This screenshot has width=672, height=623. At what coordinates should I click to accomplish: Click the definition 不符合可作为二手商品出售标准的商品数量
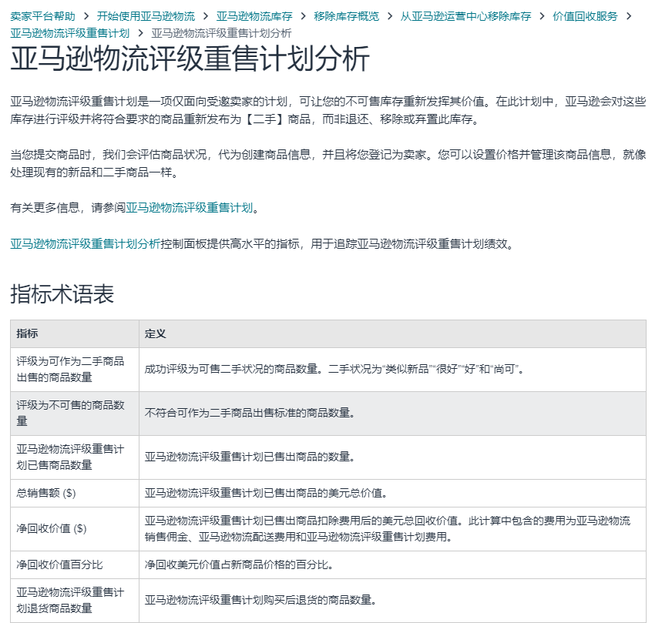tap(392, 414)
